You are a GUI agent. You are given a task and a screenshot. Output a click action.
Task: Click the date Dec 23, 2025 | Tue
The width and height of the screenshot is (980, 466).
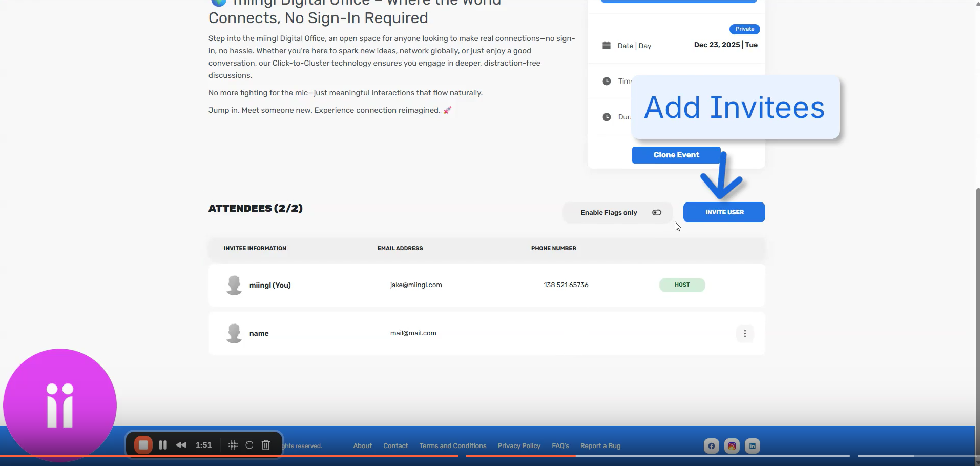[726, 45]
